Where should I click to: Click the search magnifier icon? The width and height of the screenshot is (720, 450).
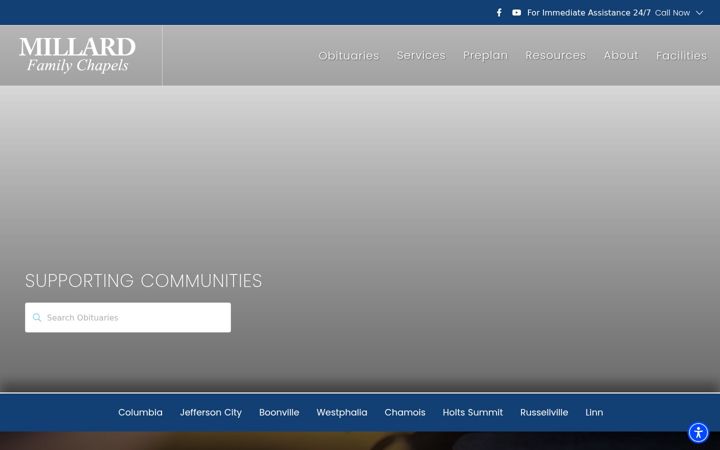(37, 317)
